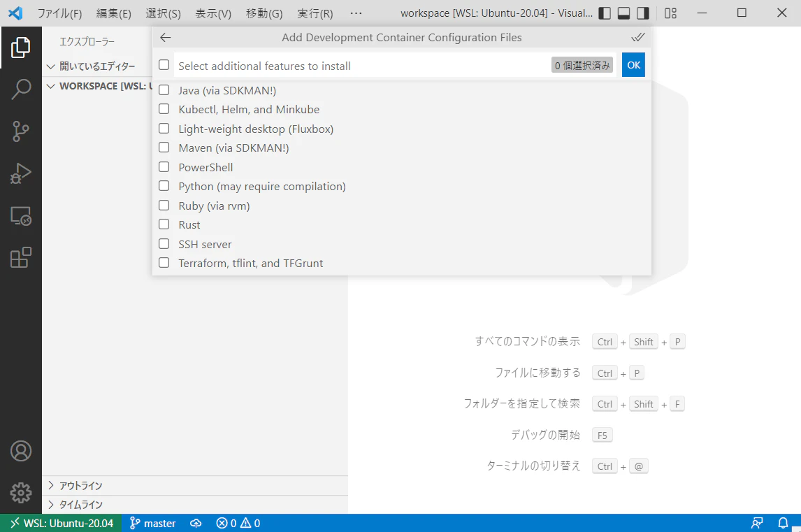Open the Accounts menu icon
This screenshot has width=801, height=532.
point(20,451)
